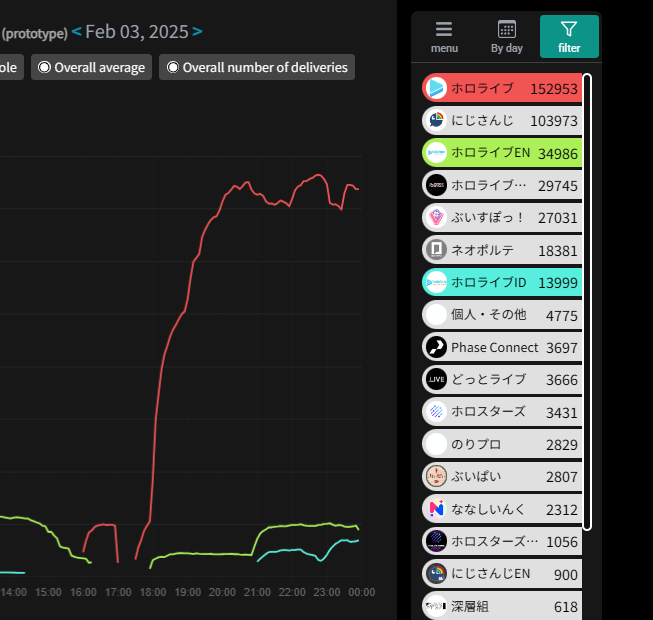Toggle the にじさんじ 103973 filter row
Viewport: 653px width, 620px height.
[x=502, y=120]
